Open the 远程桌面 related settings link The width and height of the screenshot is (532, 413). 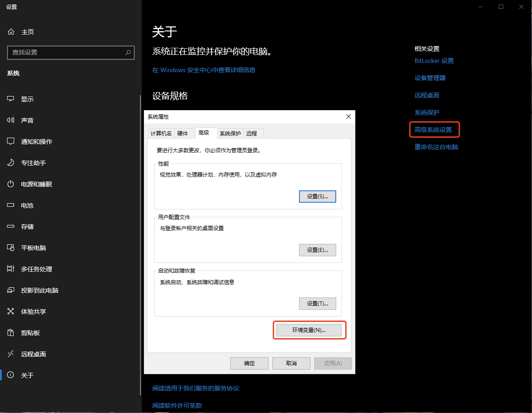pyautogui.click(x=427, y=95)
